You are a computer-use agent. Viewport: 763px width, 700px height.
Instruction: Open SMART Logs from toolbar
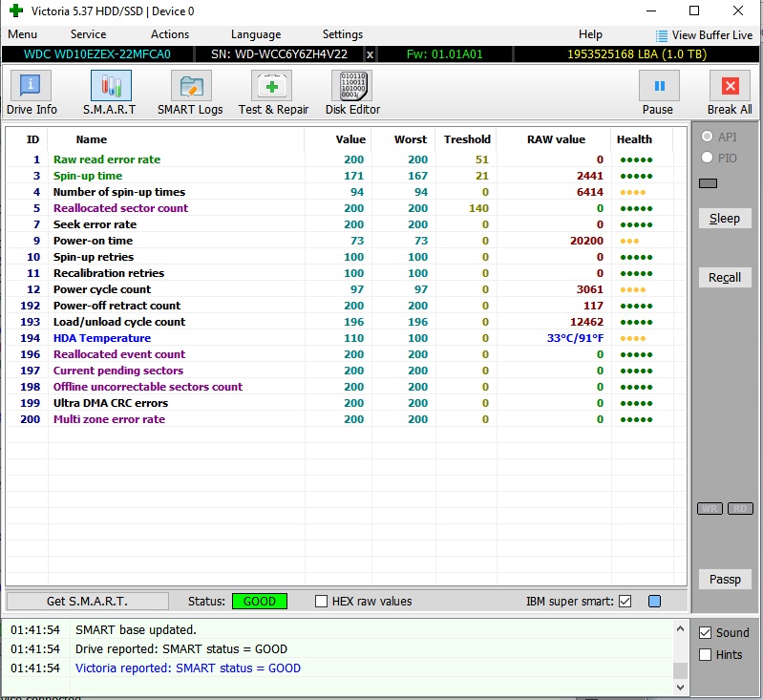pyautogui.click(x=190, y=93)
